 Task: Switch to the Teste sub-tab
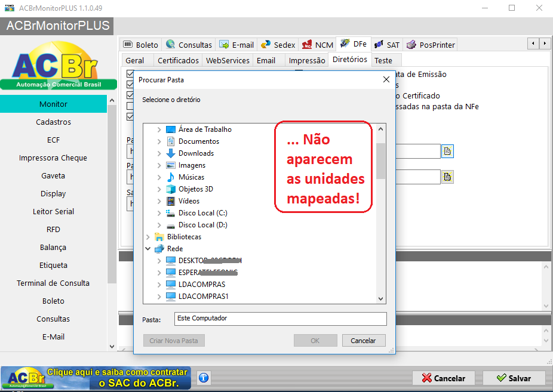[386, 60]
